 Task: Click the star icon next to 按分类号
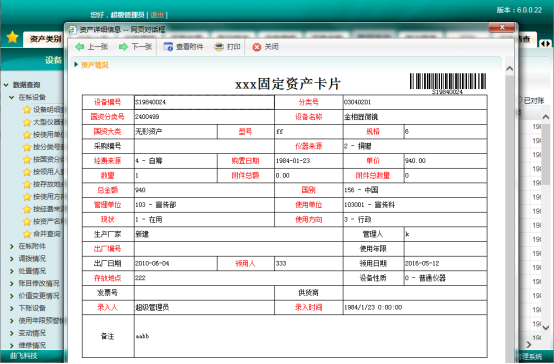coord(27,147)
